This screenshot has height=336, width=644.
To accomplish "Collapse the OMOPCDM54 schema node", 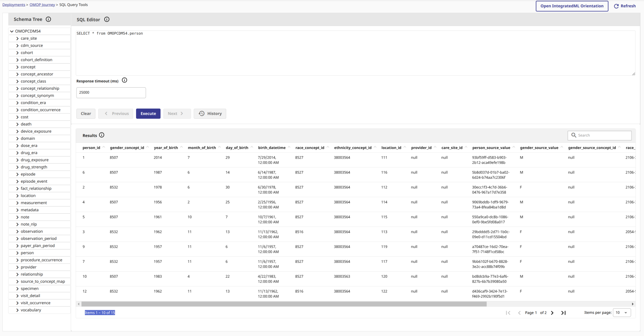I will pos(12,31).
